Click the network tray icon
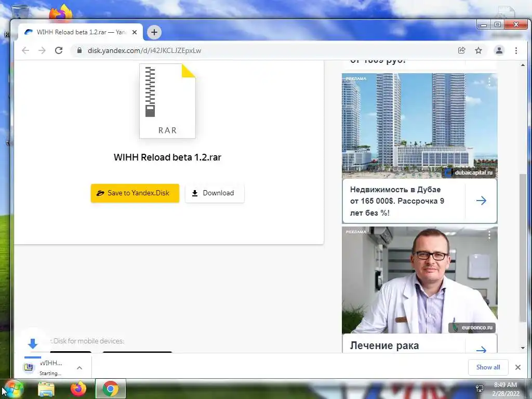The width and height of the screenshot is (532, 399). click(480, 389)
